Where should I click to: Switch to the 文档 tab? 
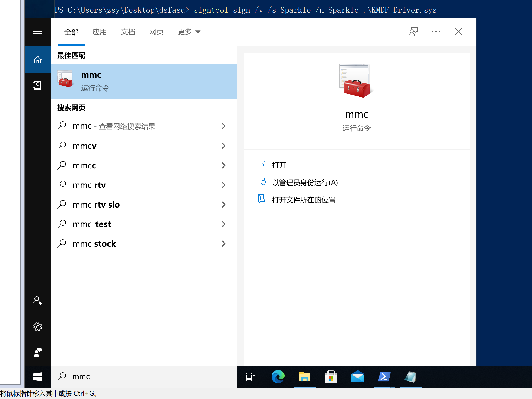point(128,32)
